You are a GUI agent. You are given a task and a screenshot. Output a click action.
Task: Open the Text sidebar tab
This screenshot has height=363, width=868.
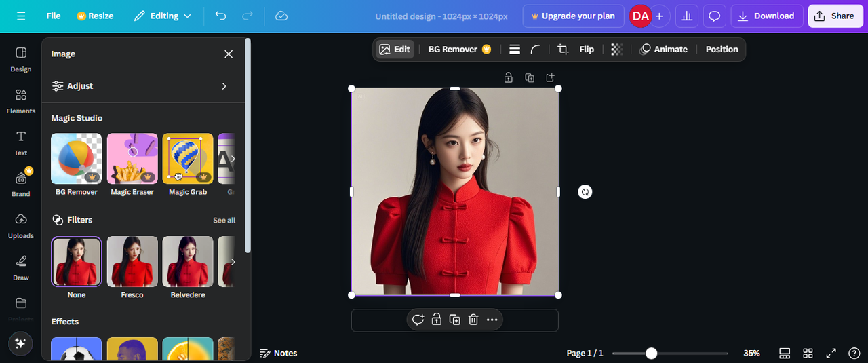pyautogui.click(x=21, y=143)
